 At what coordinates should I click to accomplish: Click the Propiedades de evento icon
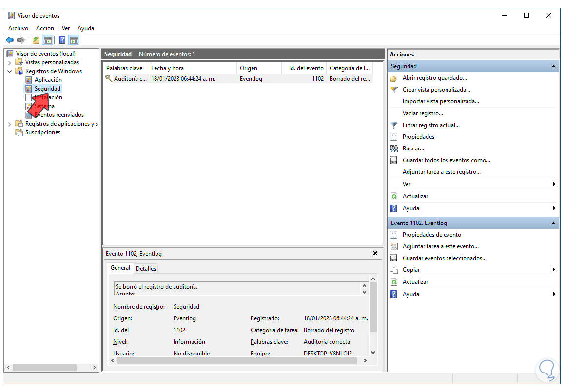click(x=394, y=235)
